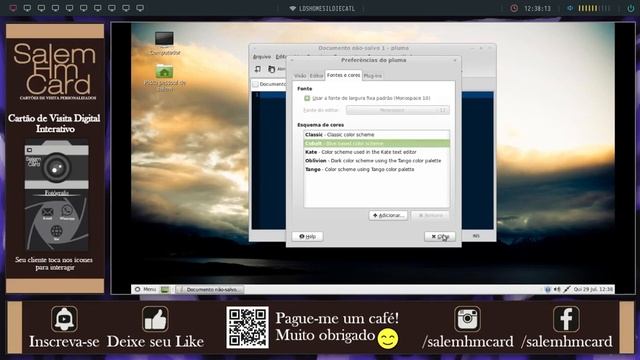Switch to the Editor tab
This screenshot has width=640, height=360.
click(316, 76)
